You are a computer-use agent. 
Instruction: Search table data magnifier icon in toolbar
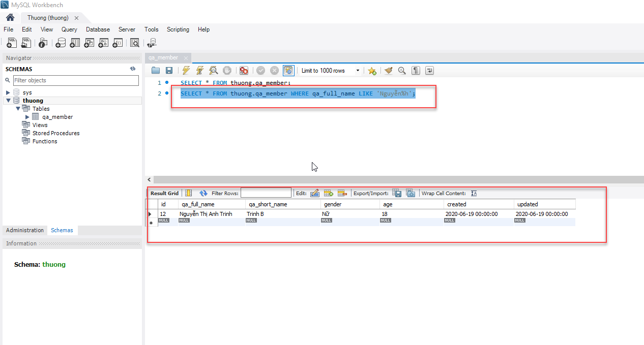point(135,43)
